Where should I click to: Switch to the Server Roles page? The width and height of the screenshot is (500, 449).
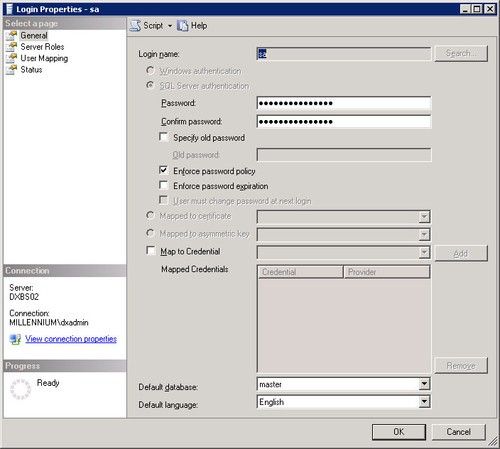point(42,47)
